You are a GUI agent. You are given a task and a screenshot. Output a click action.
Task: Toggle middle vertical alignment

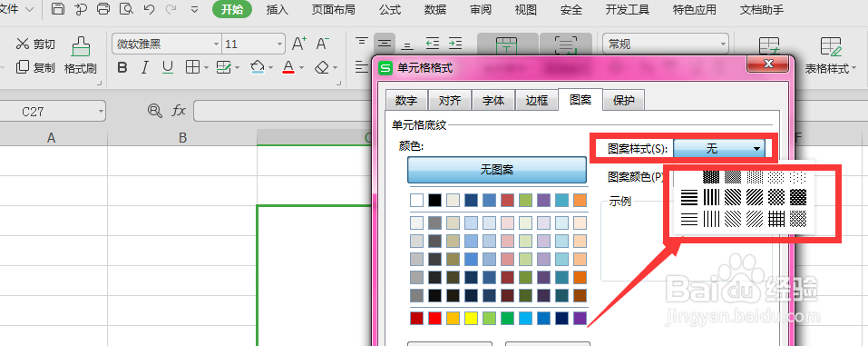[385, 44]
